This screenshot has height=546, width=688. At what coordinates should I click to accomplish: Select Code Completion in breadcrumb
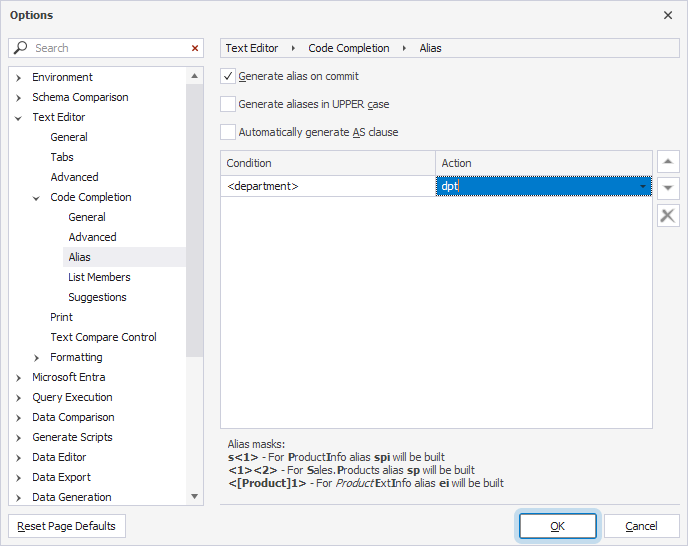[349, 48]
